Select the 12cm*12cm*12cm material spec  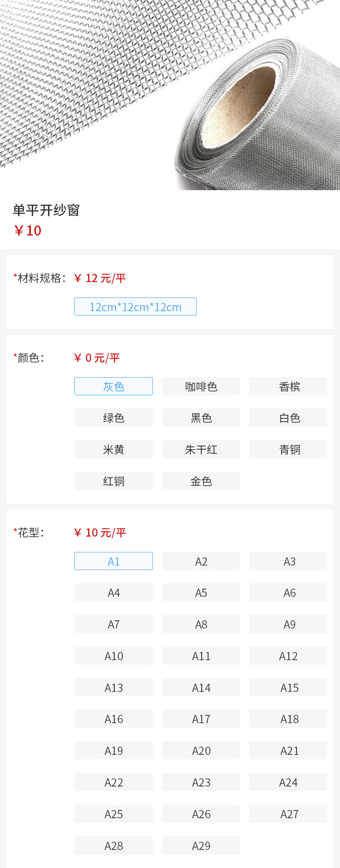pyautogui.click(x=135, y=307)
